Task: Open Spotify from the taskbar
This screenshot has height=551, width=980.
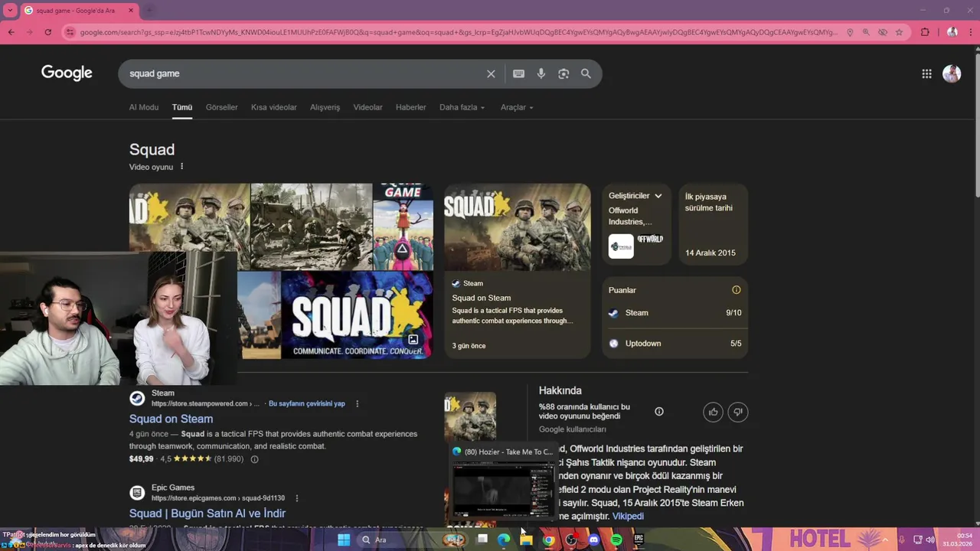Action: (x=616, y=540)
